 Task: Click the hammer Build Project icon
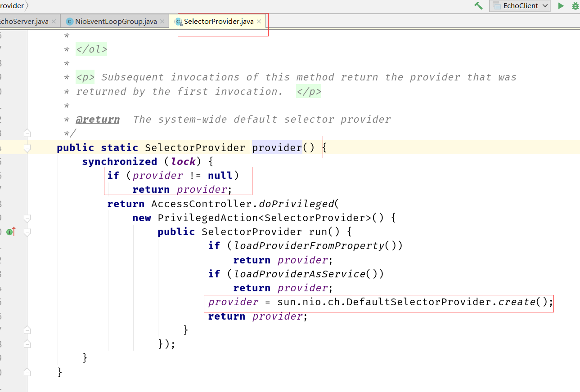[478, 6]
